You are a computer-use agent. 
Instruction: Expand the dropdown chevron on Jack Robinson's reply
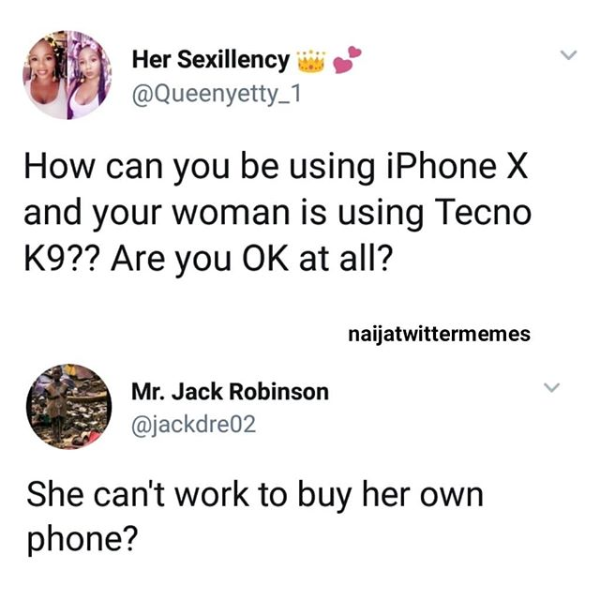pyautogui.click(x=552, y=387)
